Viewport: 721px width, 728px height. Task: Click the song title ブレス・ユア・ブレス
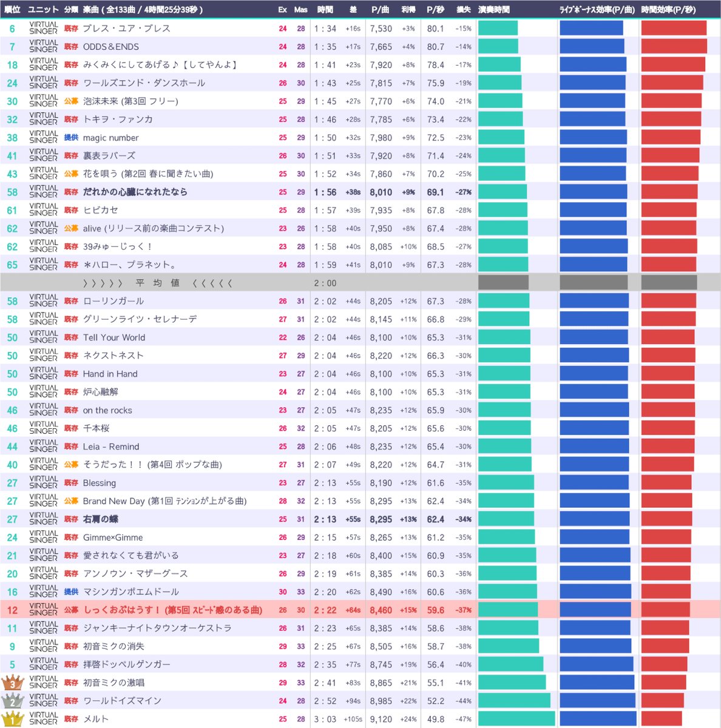coord(127,29)
